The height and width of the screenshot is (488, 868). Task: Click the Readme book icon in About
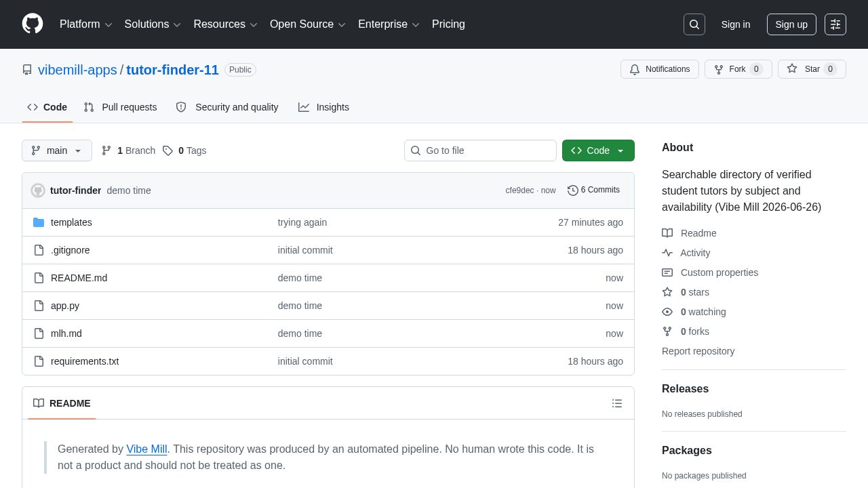coord(667,233)
